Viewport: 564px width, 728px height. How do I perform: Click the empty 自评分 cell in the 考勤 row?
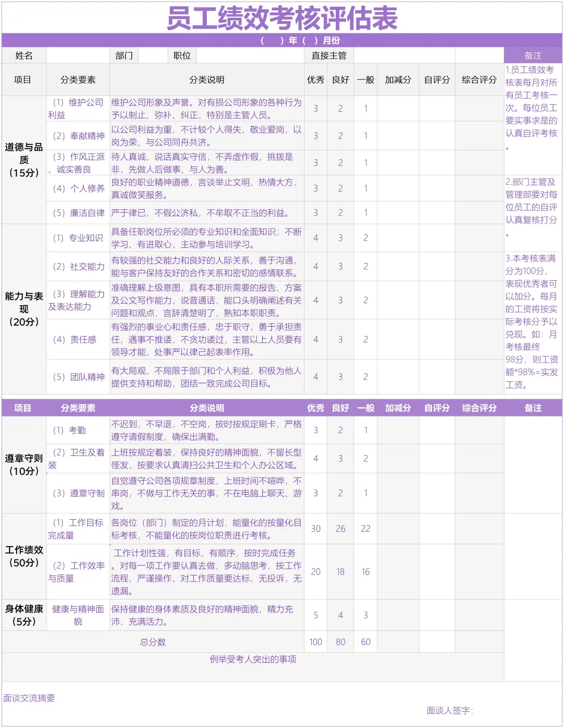click(437, 430)
